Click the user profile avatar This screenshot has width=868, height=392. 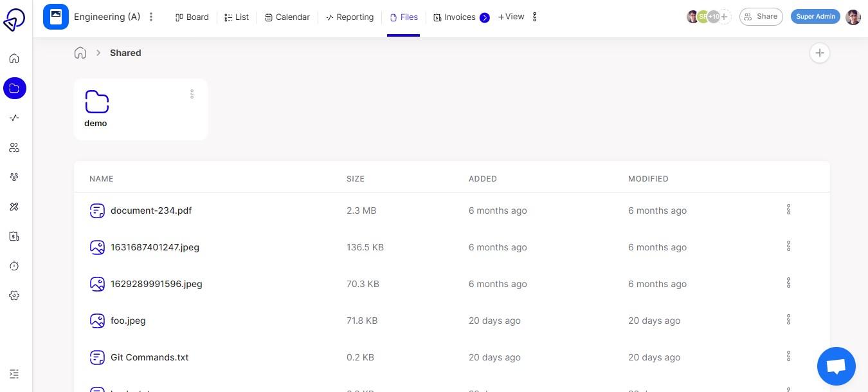pos(853,17)
